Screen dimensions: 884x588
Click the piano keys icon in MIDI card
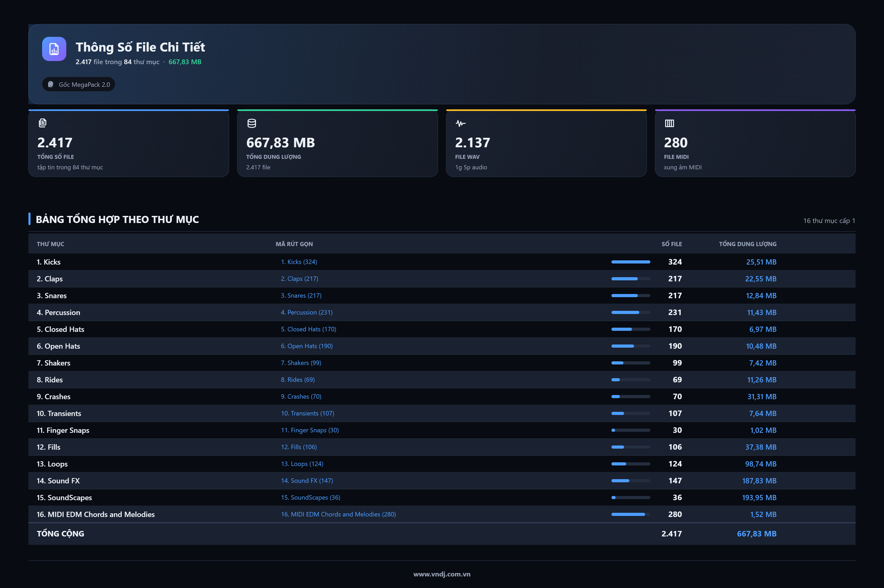coord(669,123)
